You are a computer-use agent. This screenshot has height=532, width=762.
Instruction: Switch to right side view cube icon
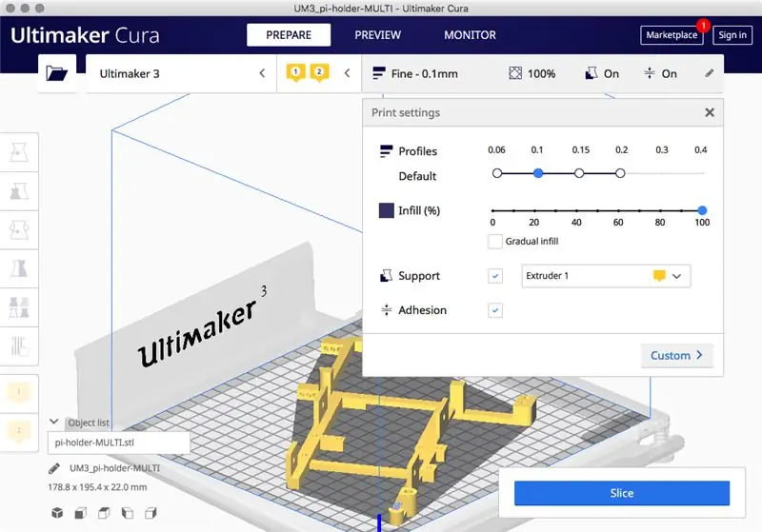(x=150, y=513)
